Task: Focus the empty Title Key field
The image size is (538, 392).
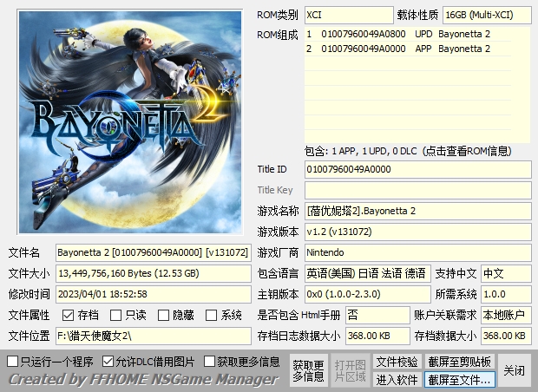Action: coord(417,190)
